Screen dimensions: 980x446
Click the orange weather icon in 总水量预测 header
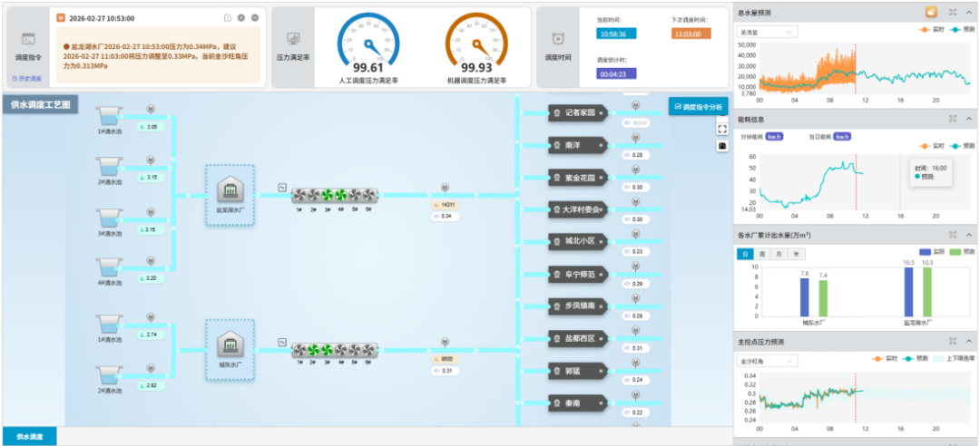coord(931,13)
